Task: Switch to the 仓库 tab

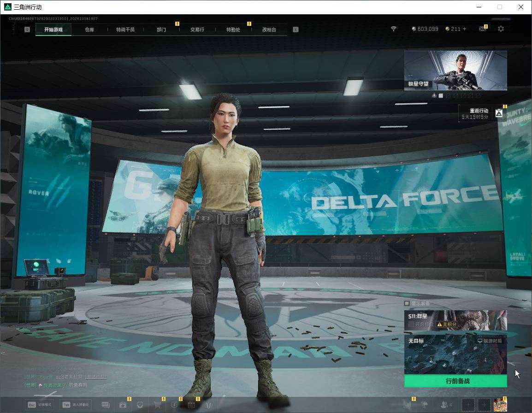Action: (89, 29)
